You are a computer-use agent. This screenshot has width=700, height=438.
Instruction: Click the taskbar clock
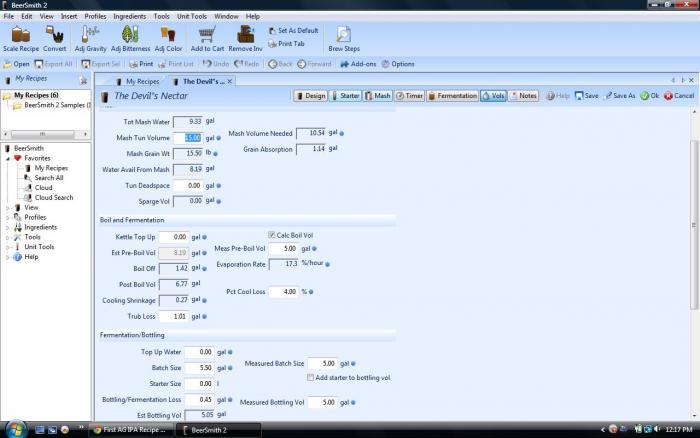pos(679,430)
